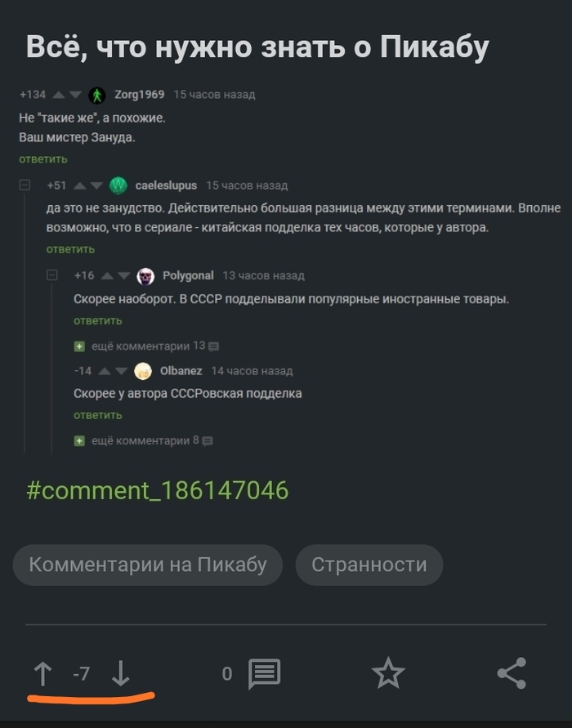Viewport: 572px width, 728px height.
Task: Collapse the Polygonal comment thread
Action: click(x=52, y=276)
